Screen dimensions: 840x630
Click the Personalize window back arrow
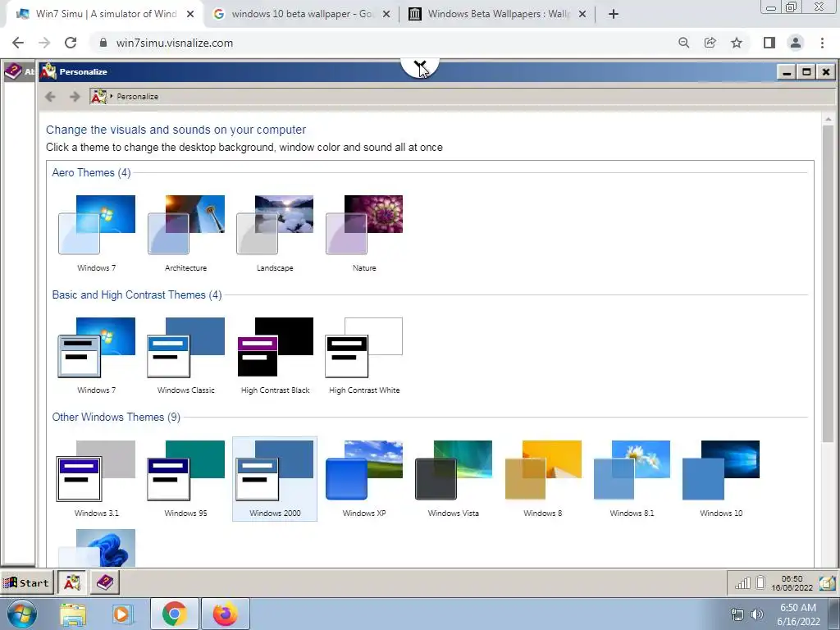(x=50, y=97)
